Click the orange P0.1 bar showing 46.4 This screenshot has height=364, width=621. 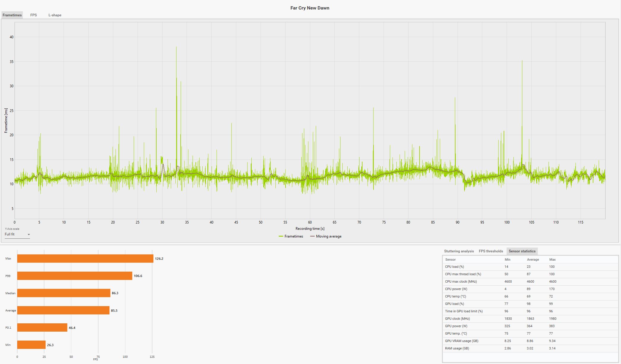tap(42, 328)
